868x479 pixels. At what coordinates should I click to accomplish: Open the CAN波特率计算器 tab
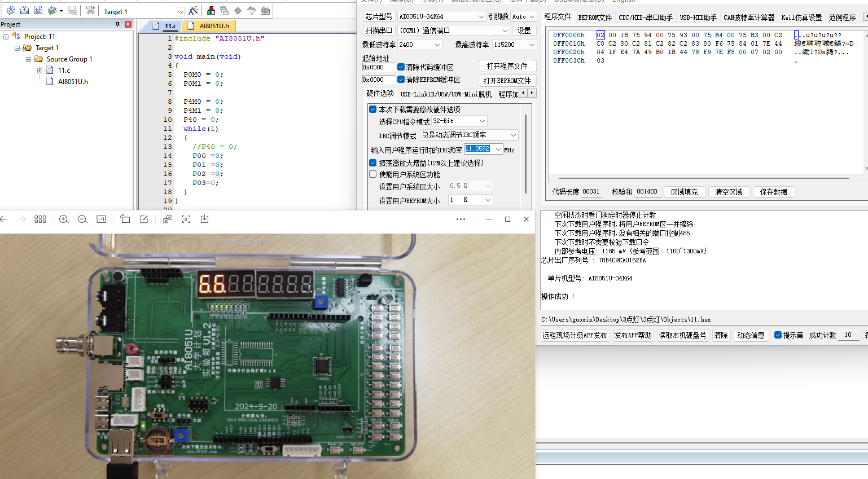(x=749, y=17)
